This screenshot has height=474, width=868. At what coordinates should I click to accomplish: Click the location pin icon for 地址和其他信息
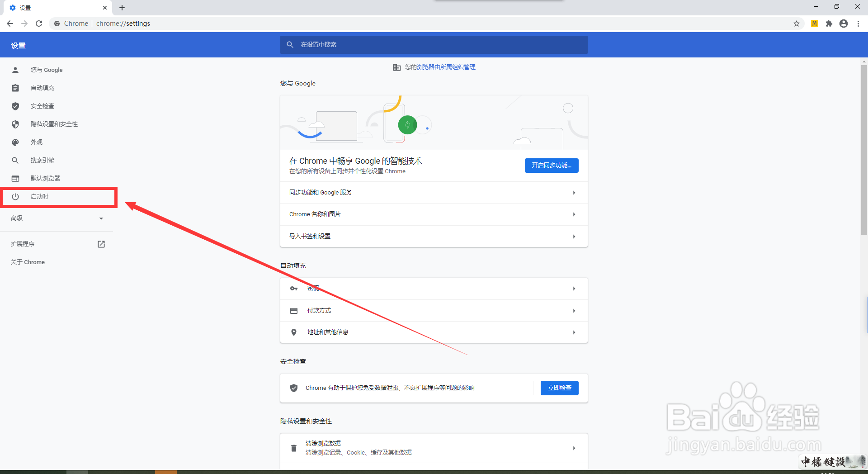[x=294, y=332]
